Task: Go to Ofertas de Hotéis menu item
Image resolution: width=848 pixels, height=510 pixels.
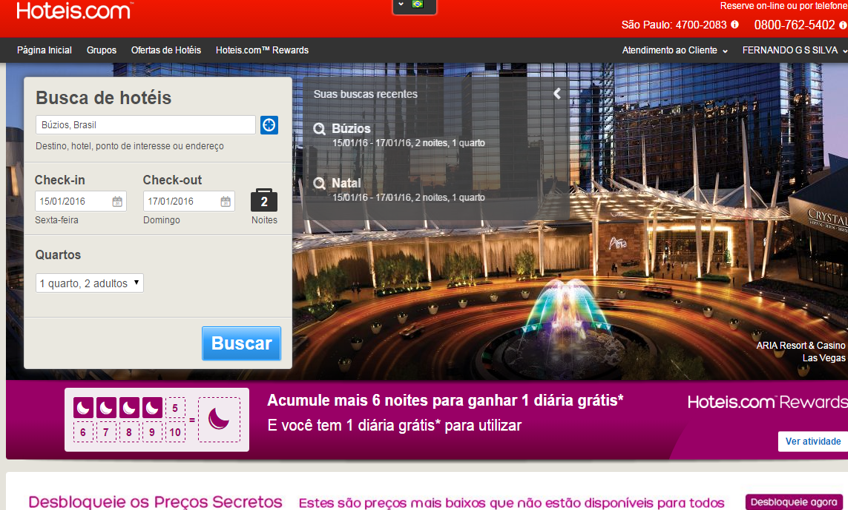Action: [x=166, y=50]
